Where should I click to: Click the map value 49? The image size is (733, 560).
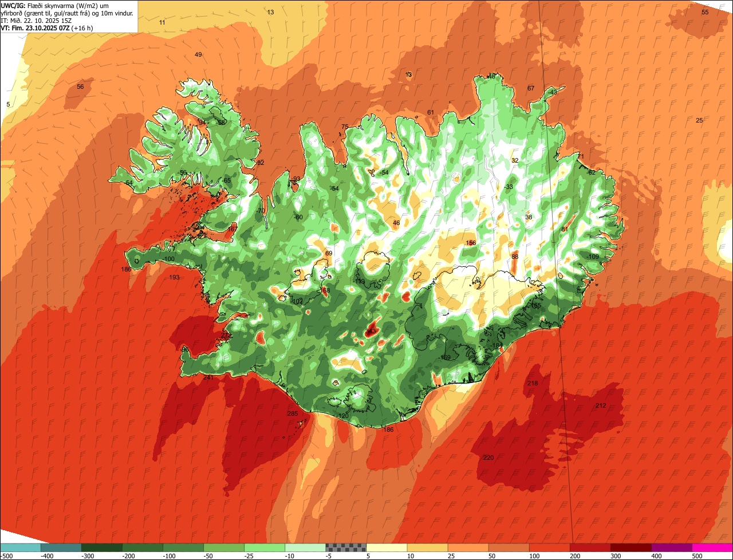coord(198,54)
